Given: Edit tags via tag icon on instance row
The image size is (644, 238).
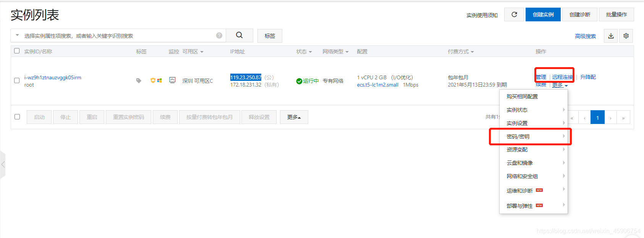Looking at the screenshot, I should [x=139, y=80].
